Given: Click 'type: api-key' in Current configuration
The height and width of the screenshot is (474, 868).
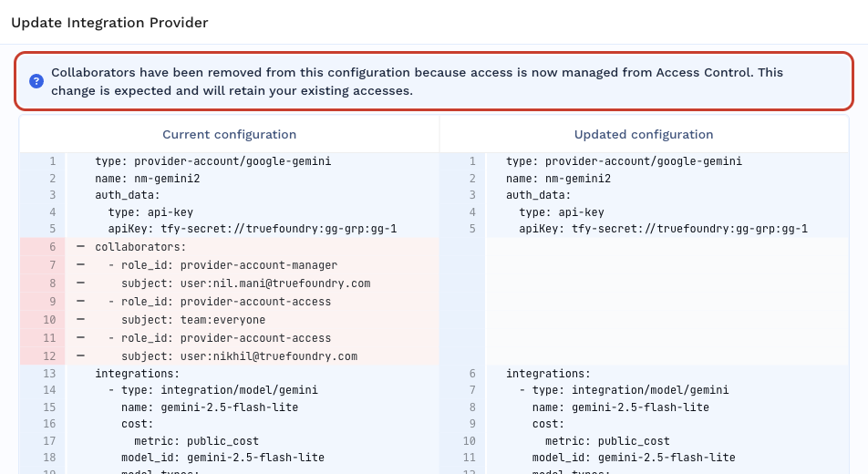Looking at the screenshot, I should (150, 212).
